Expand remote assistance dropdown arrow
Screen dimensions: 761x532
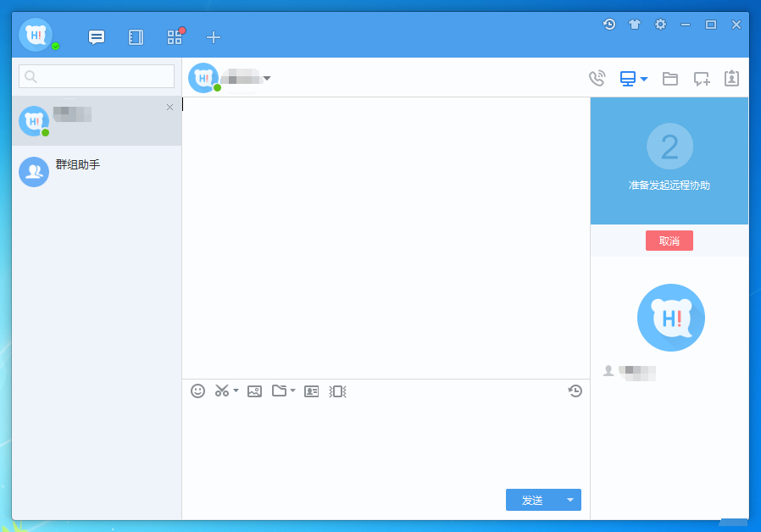[x=644, y=79]
